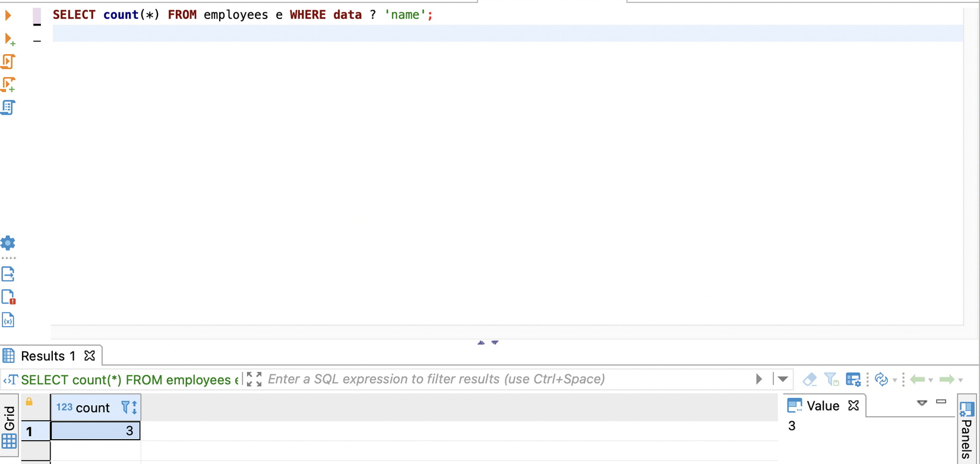
Task: Close the Value panel
Action: click(853, 405)
